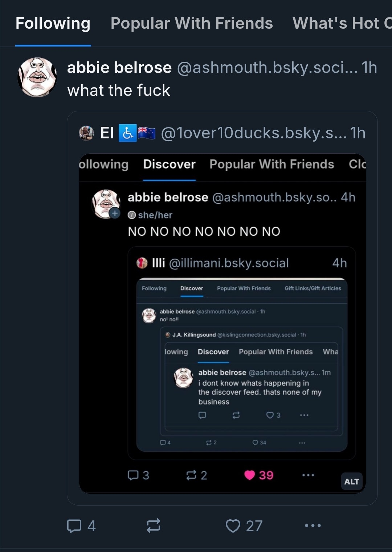Repost the top post using the repost icon
Viewport: 392px width, 552px height.
(x=154, y=525)
